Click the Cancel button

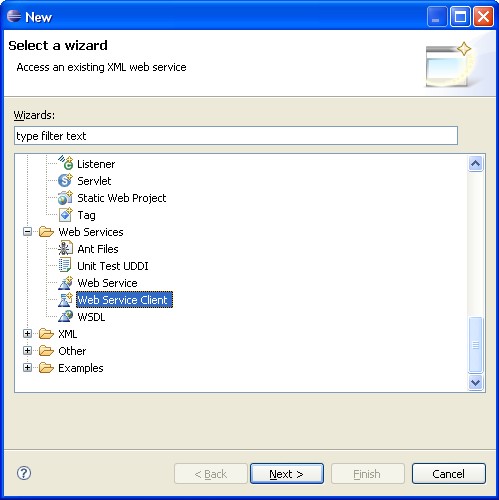tap(448, 473)
